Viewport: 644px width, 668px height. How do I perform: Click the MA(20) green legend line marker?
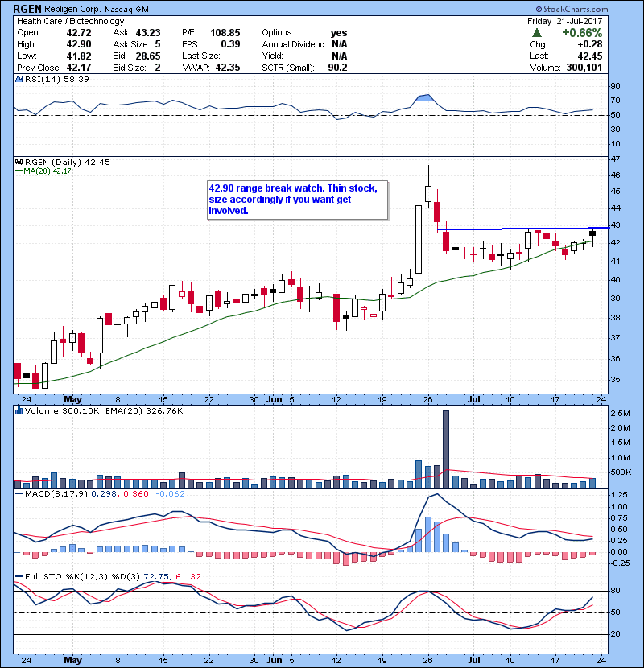(19, 171)
